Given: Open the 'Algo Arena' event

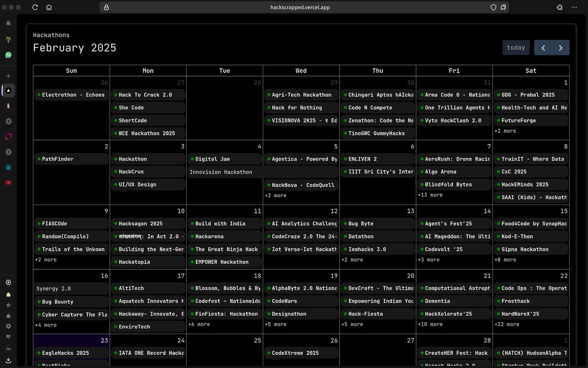Looking at the screenshot, I should pos(454,172).
